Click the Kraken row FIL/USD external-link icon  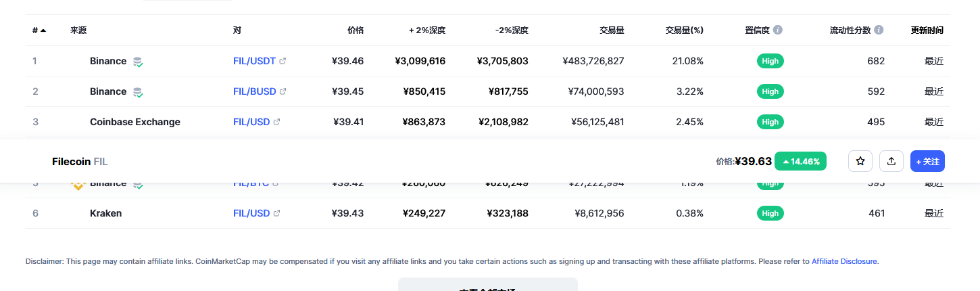[x=277, y=213]
